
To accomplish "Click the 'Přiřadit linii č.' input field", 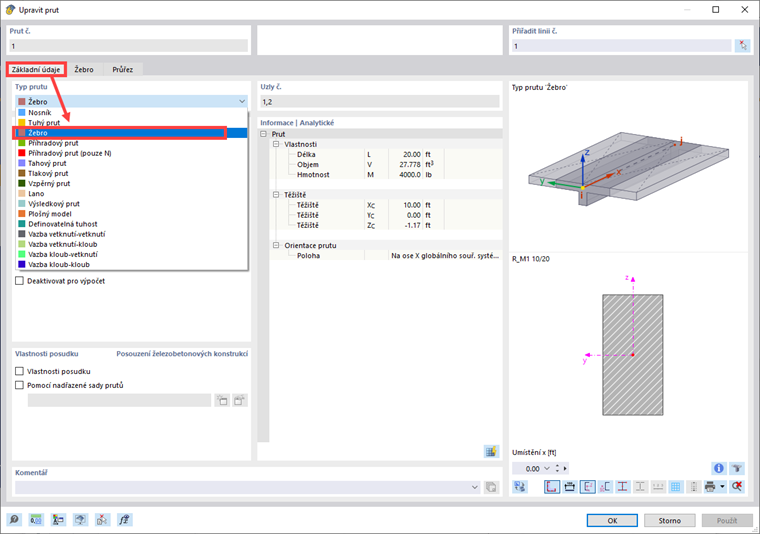I will click(621, 46).
